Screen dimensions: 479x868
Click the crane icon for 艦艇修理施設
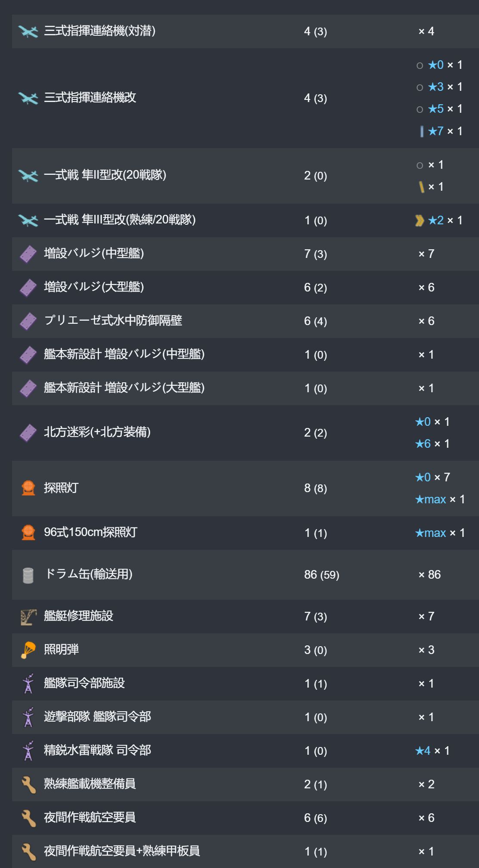pos(28,617)
